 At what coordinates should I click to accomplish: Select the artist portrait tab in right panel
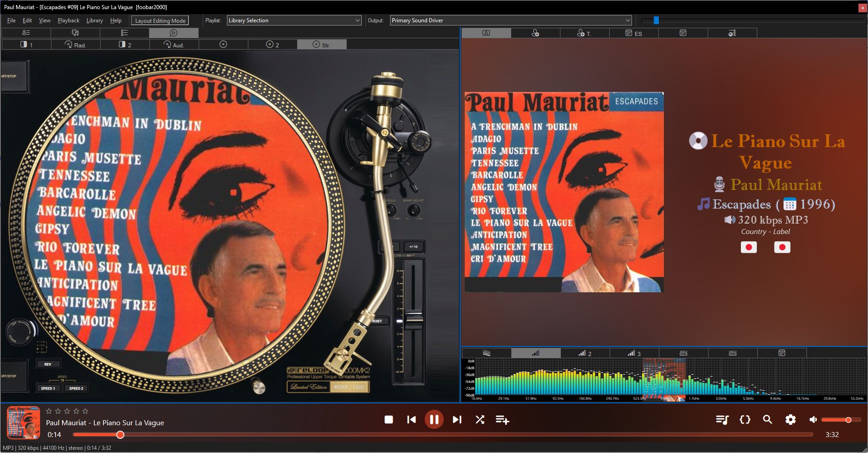pyautogui.click(x=486, y=33)
